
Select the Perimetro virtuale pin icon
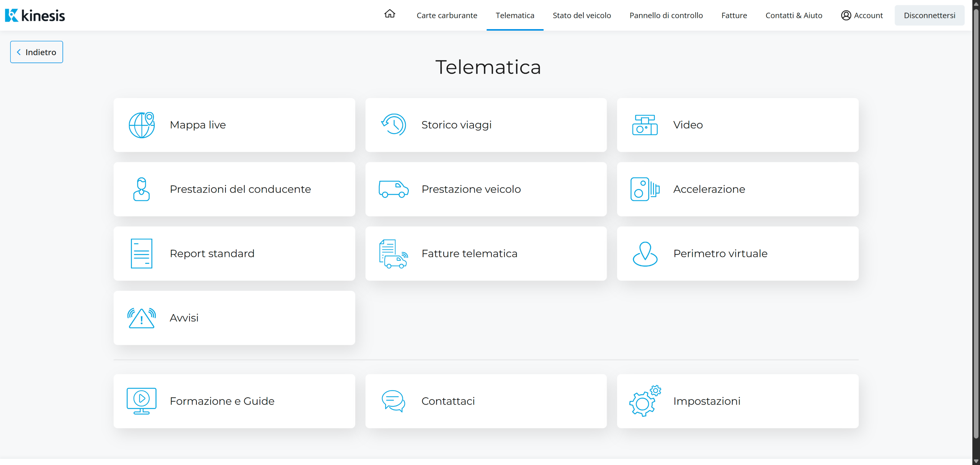(645, 254)
